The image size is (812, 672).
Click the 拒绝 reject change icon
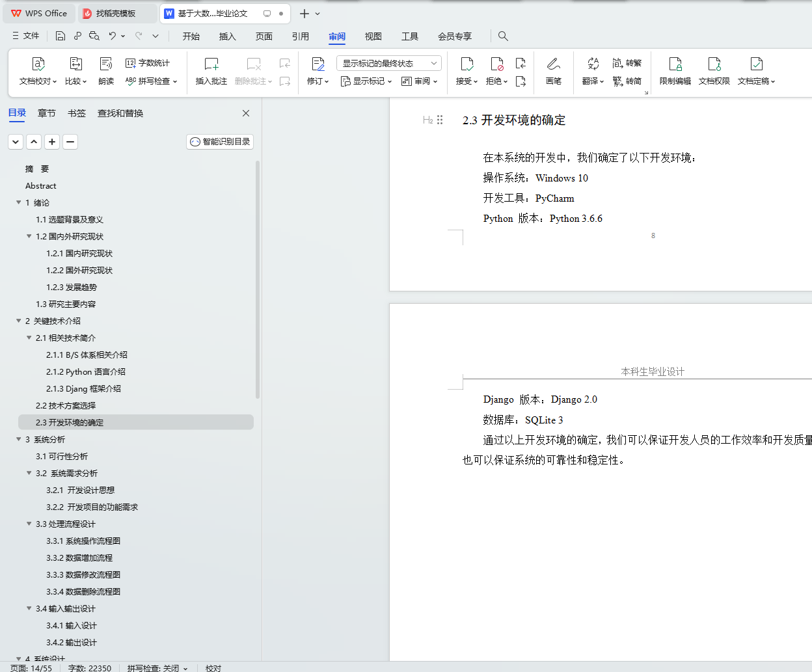tap(497, 64)
